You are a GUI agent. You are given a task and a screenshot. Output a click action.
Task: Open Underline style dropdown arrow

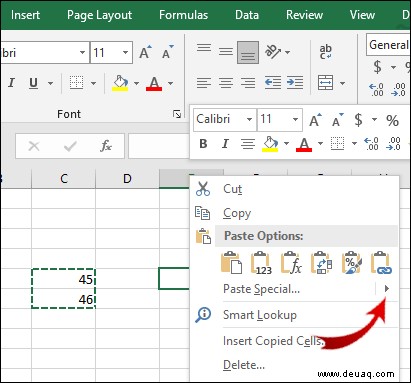[50, 83]
